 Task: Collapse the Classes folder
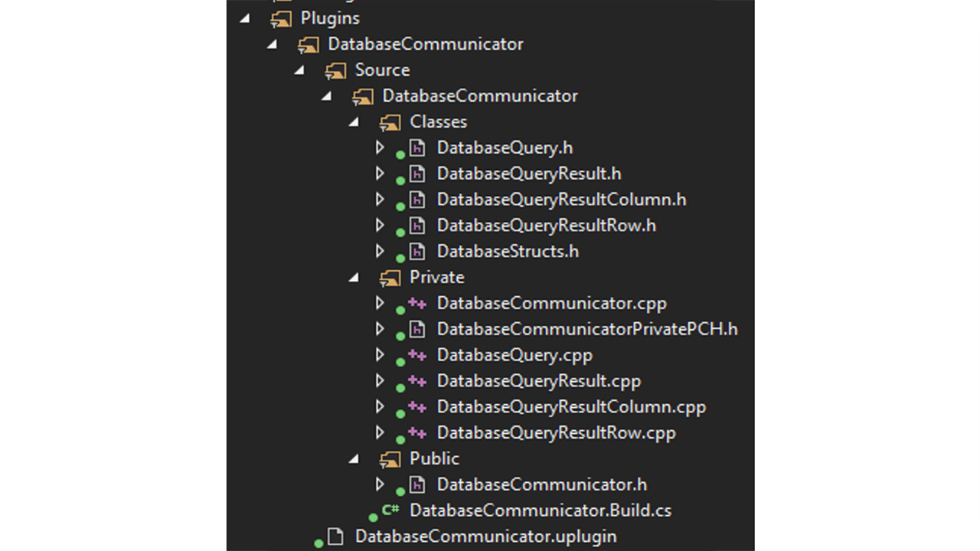tap(354, 122)
